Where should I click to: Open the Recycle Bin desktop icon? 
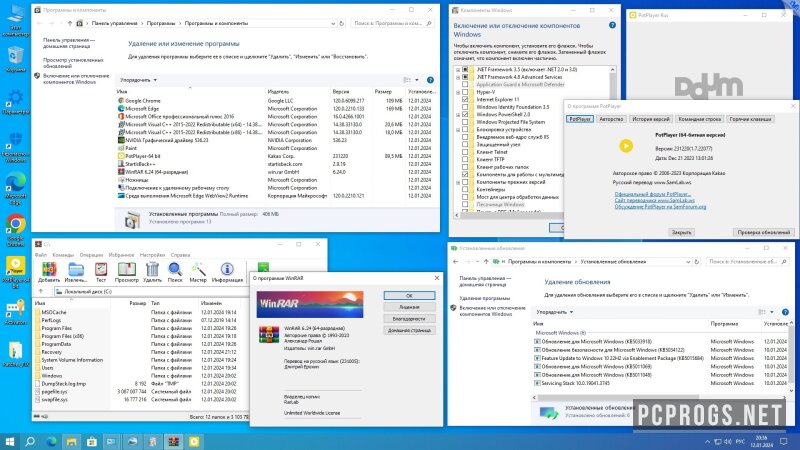[x=15, y=59]
